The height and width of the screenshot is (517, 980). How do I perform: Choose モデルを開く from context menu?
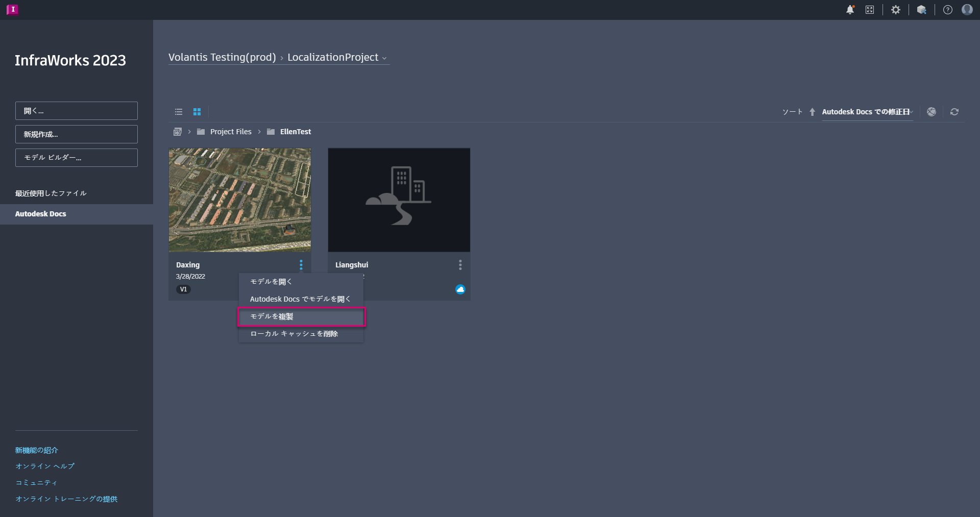click(301, 282)
